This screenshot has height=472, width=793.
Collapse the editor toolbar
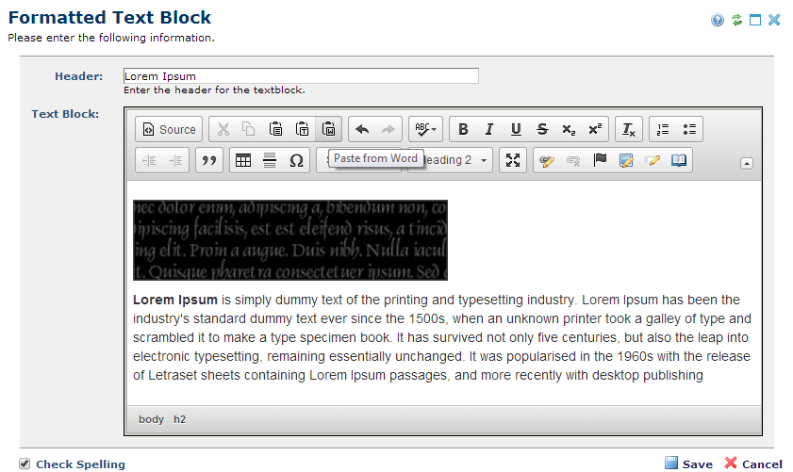746,163
